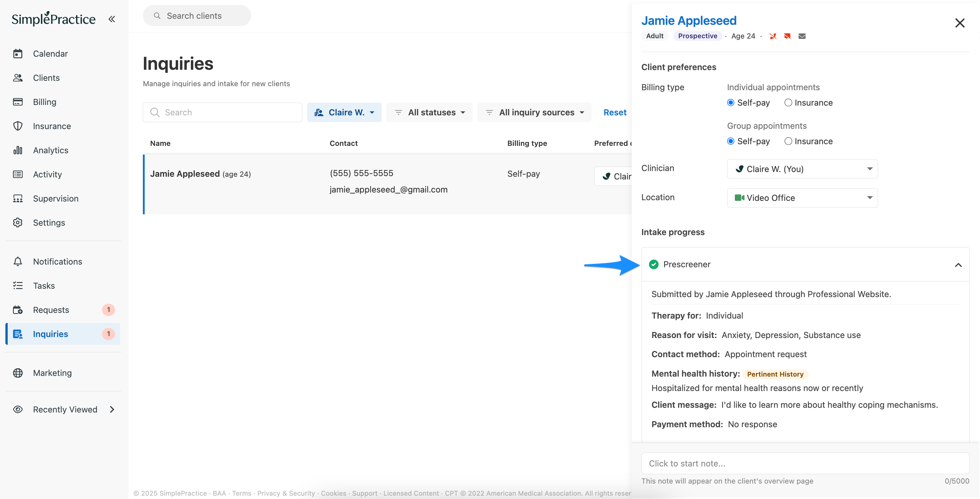Click the Inquiries badge showing 1
Screen dimensions: 980x499
[108, 334]
